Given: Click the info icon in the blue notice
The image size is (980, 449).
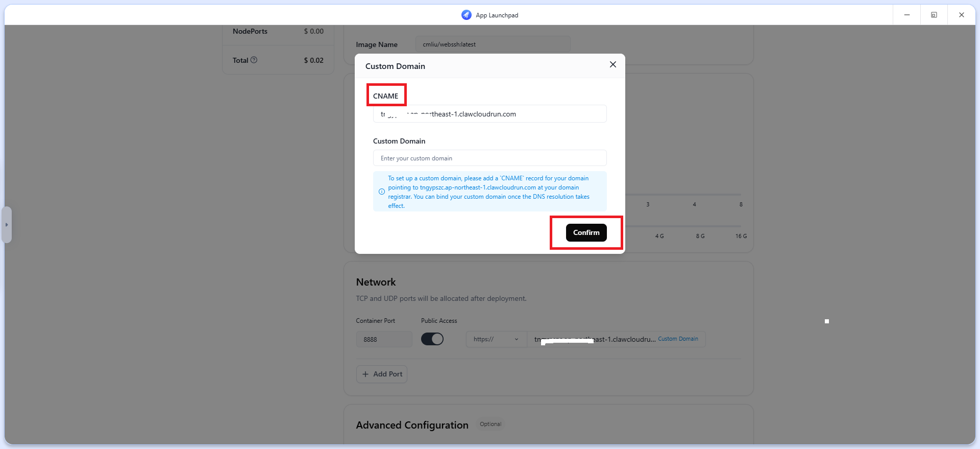Looking at the screenshot, I should coord(381,192).
